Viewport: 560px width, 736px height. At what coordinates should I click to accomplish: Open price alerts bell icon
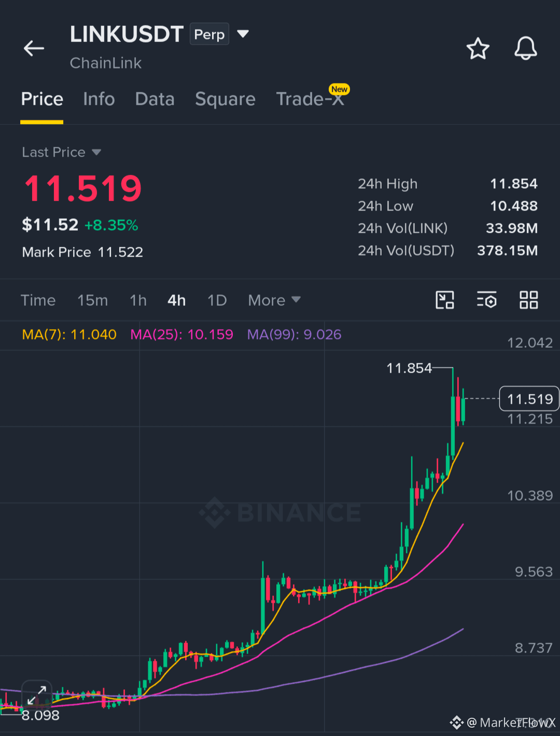(x=525, y=49)
